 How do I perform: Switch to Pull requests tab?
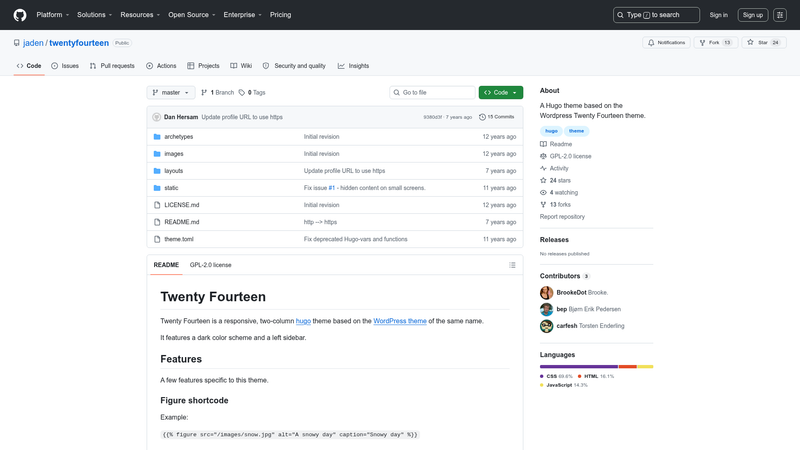[112, 66]
